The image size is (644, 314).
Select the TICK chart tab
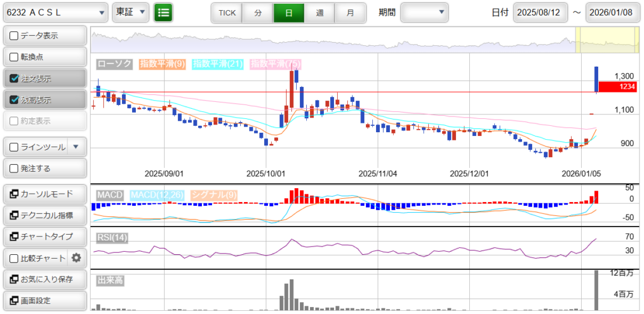coord(226,13)
